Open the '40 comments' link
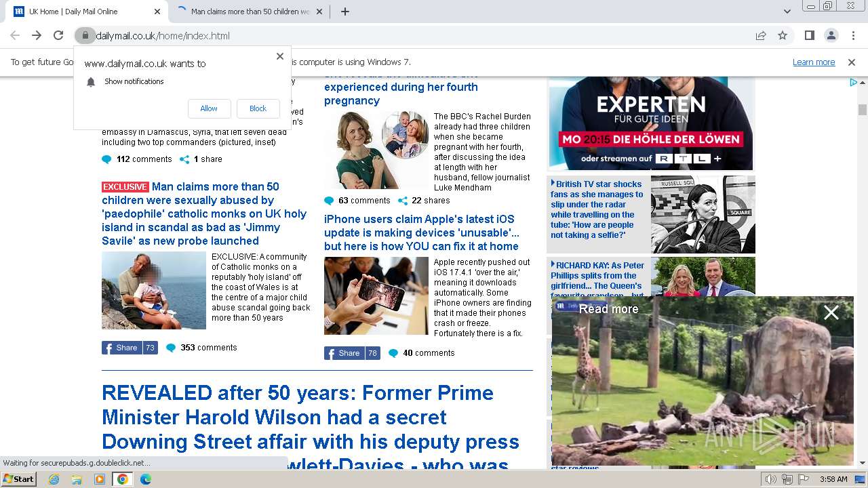 point(422,353)
